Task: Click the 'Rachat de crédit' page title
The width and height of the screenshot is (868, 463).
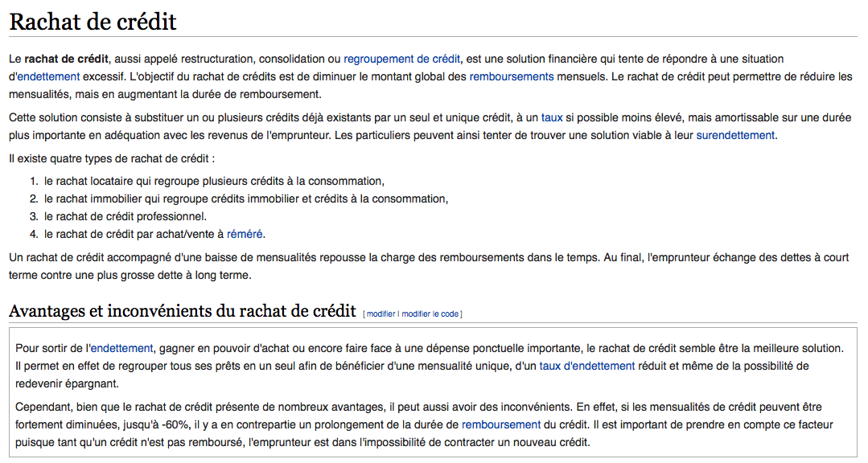Action: [x=93, y=22]
